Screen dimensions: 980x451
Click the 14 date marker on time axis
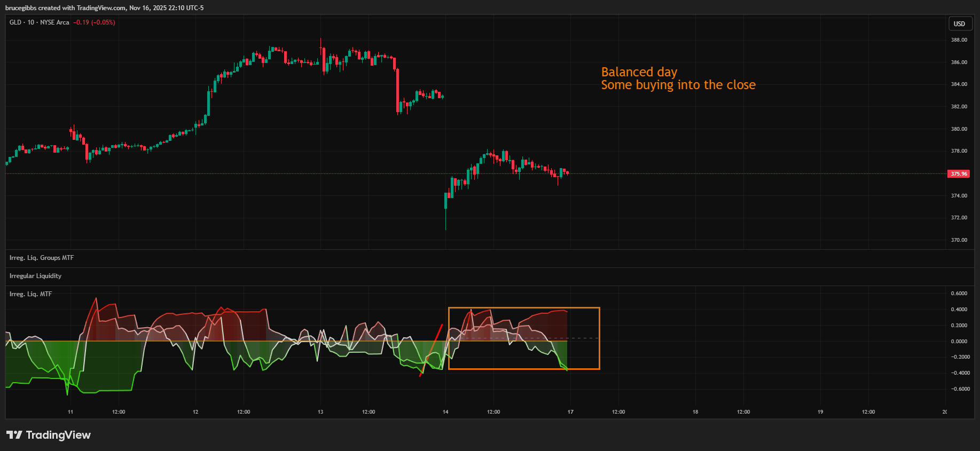[x=445, y=412]
